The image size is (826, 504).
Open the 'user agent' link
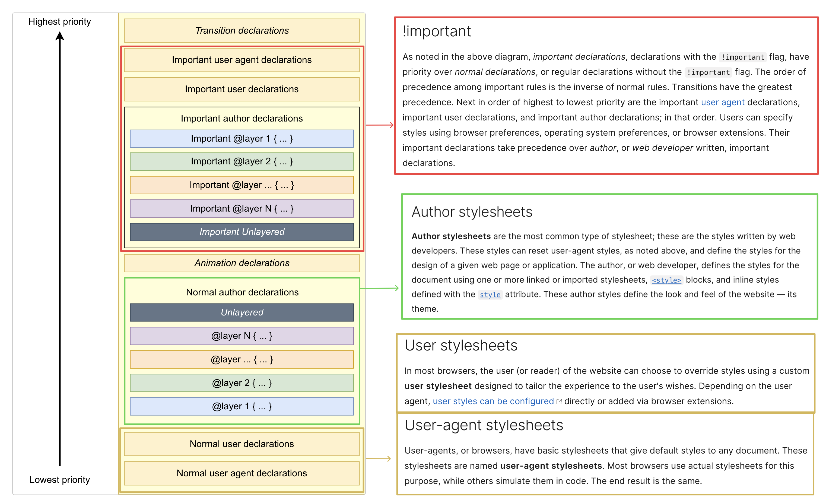coord(722,102)
